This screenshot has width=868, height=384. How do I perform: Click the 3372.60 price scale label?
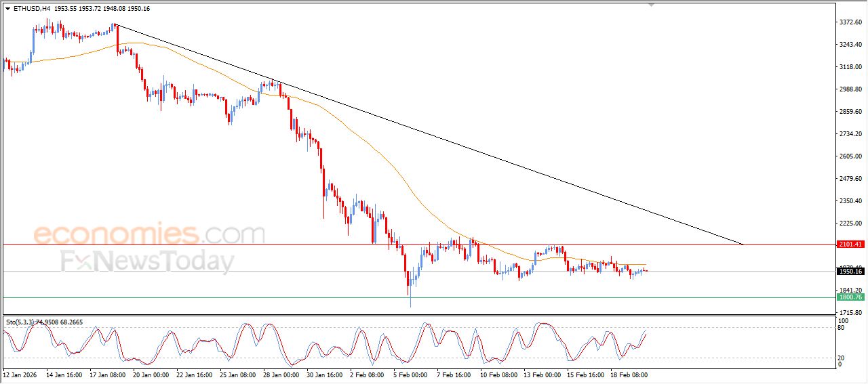[x=850, y=22]
